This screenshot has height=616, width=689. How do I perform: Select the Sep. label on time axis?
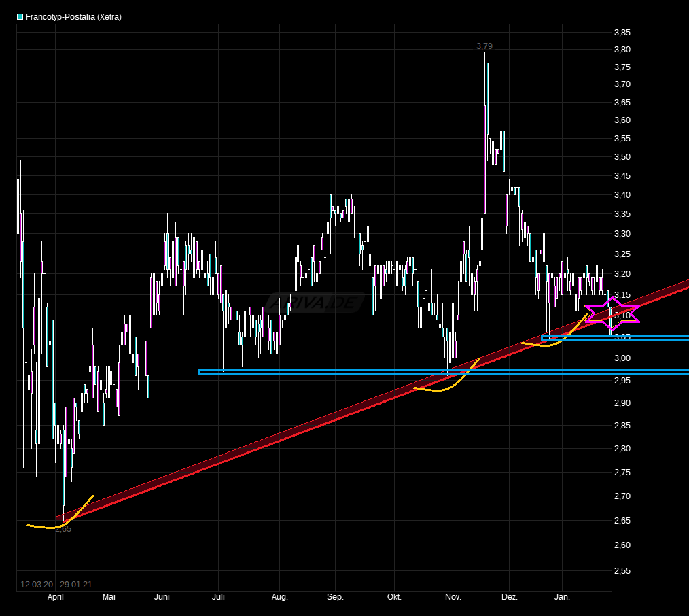pos(335,598)
